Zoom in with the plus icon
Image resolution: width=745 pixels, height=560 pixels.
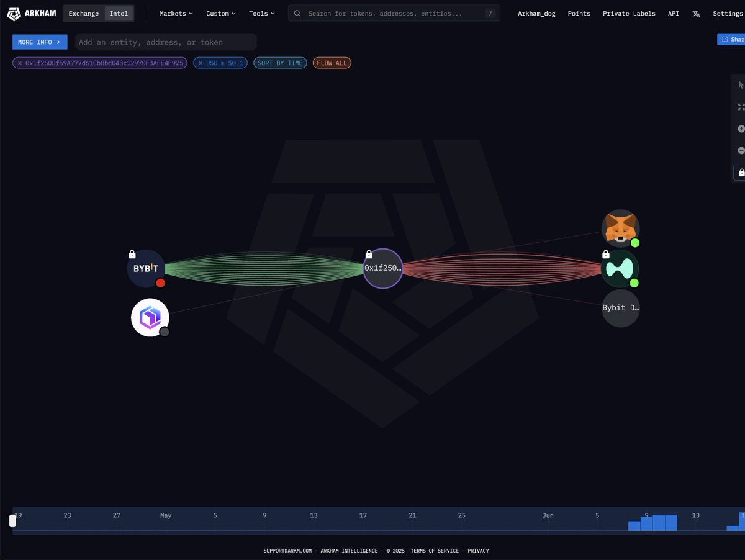pyautogui.click(x=741, y=129)
